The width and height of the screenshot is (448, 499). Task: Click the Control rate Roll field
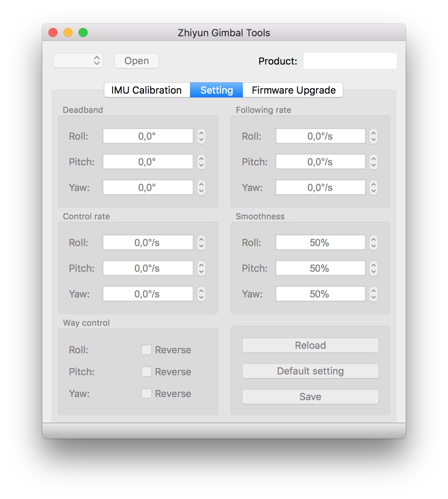click(148, 243)
